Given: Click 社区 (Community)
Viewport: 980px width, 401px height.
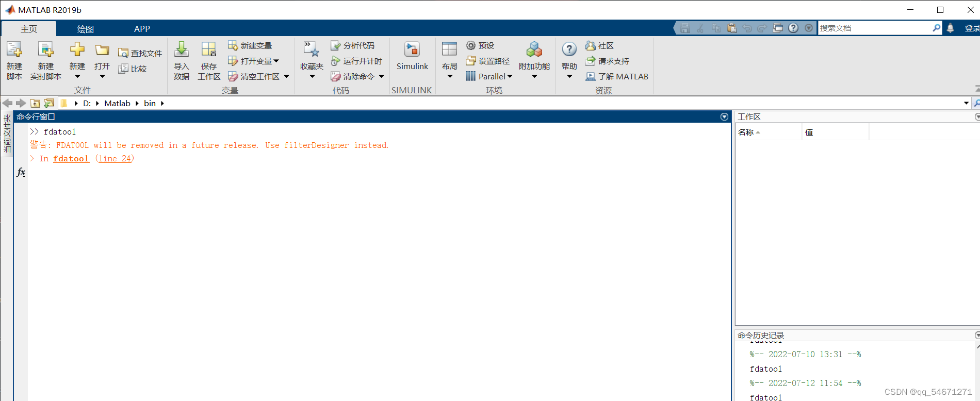Looking at the screenshot, I should tap(599, 45).
